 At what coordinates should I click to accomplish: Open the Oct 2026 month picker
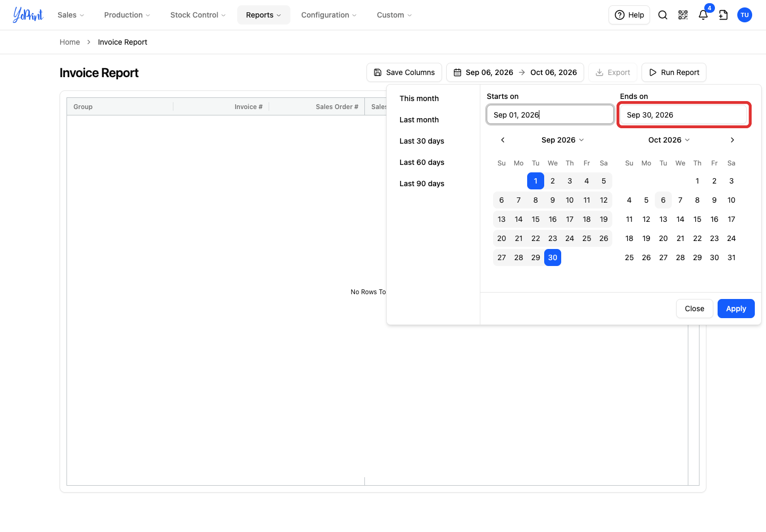[669, 140]
